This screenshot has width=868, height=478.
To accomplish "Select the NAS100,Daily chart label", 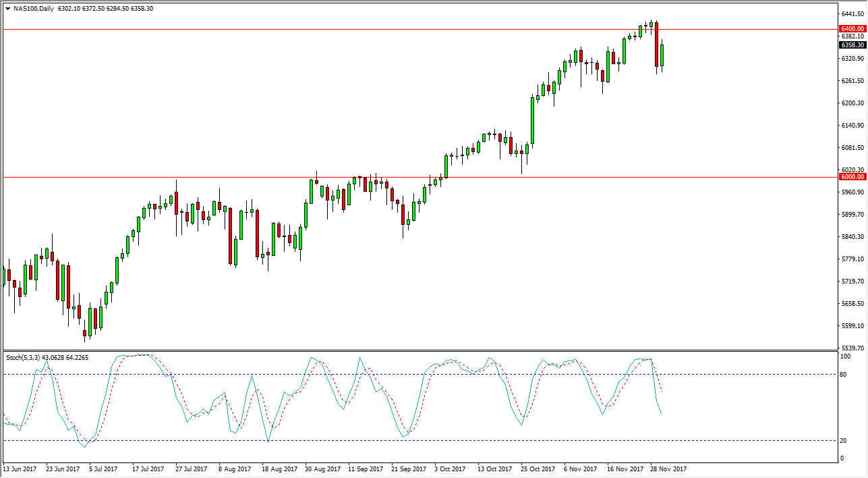I will tap(32, 9).
